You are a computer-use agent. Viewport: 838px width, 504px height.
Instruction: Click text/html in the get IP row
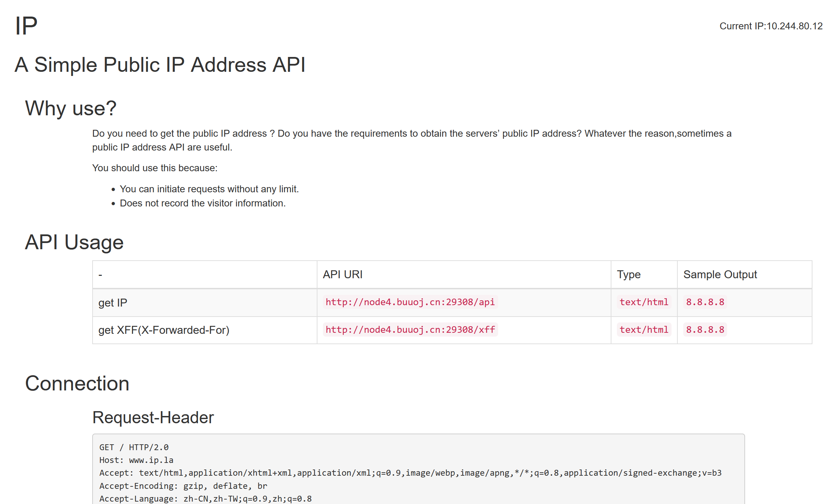[644, 302]
